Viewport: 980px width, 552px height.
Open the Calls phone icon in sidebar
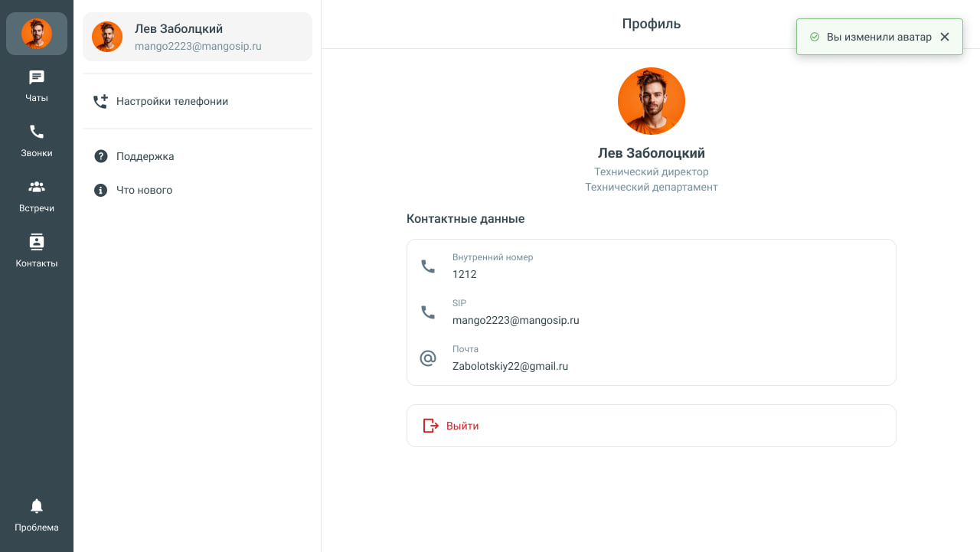click(37, 132)
